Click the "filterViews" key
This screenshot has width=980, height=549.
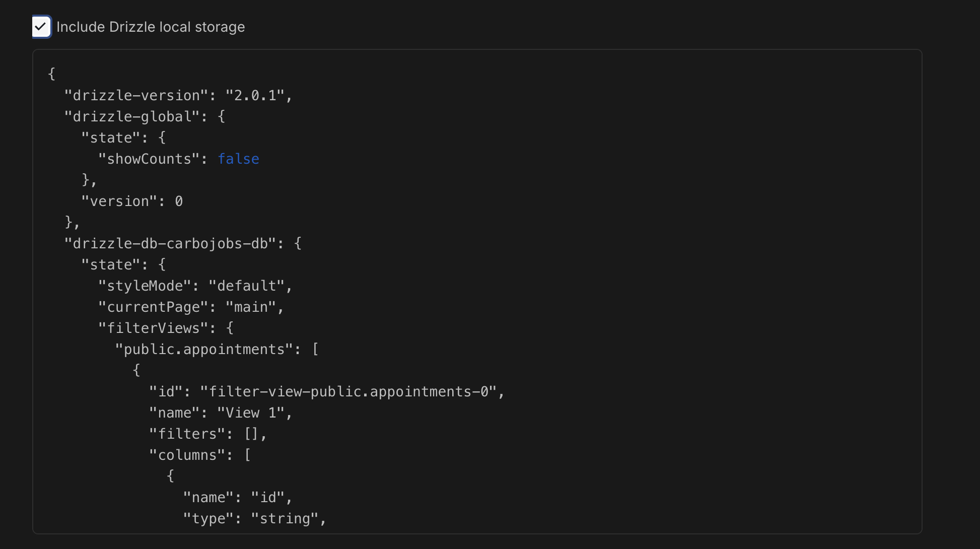pyautogui.click(x=153, y=328)
